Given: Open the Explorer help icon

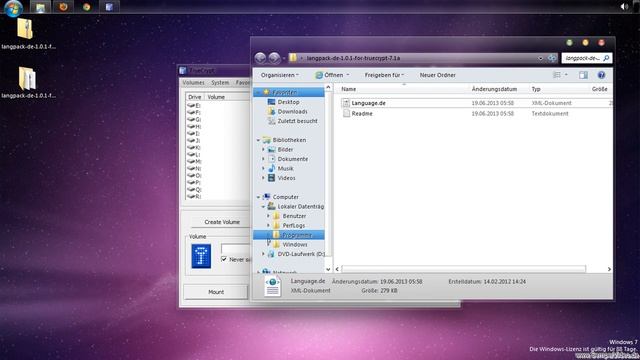Looking at the screenshot, I should point(601,75).
